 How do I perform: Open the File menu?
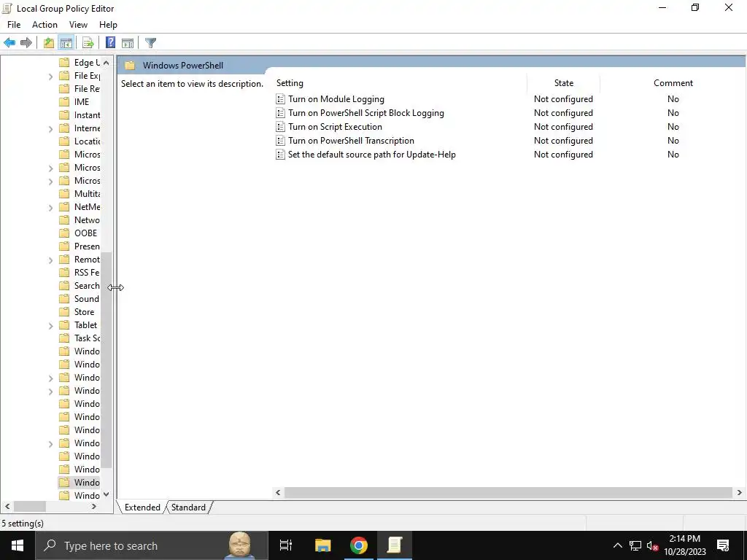(14, 25)
